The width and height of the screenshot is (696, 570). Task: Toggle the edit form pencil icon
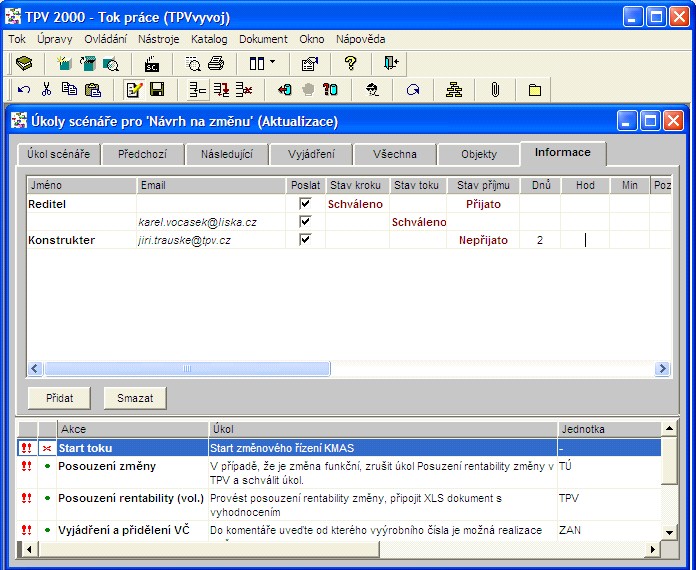point(134,90)
